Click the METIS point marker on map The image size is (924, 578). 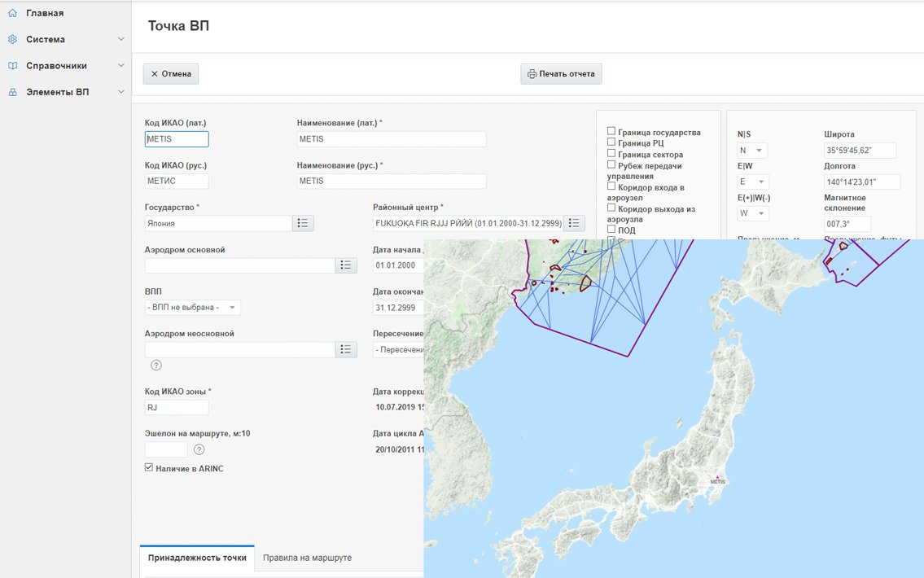tap(717, 475)
